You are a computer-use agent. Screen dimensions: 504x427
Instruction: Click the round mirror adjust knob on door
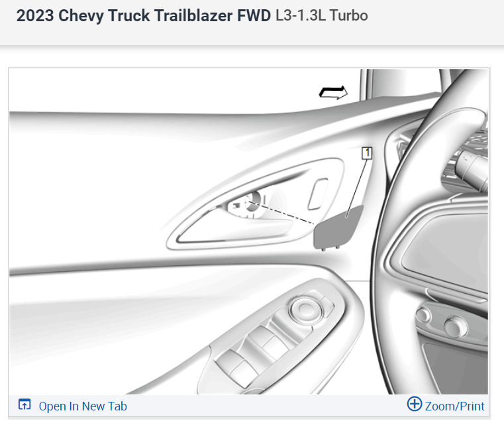[305, 309]
